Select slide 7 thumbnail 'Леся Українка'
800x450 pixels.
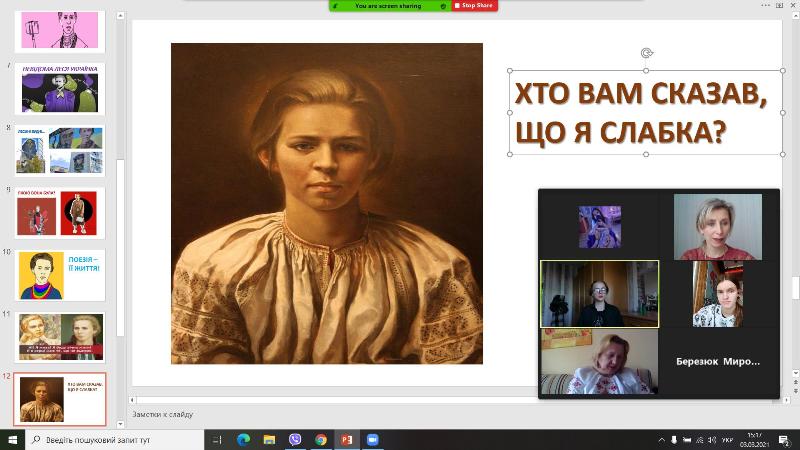point(60,89)
